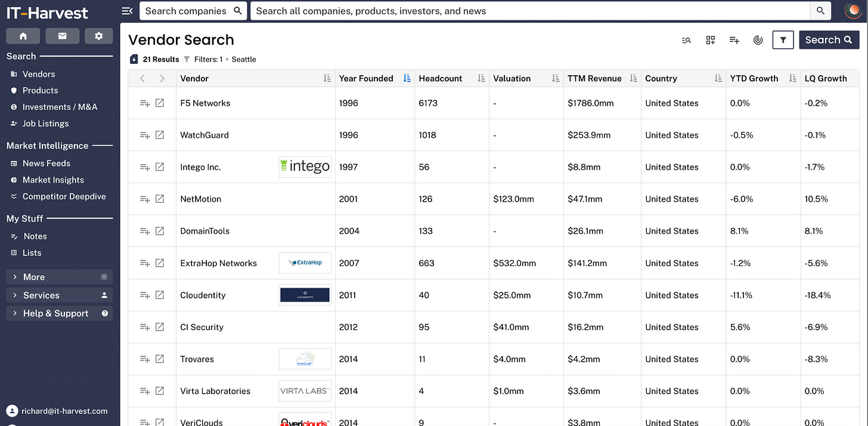Viewport: 868px width, 426px height.
Task: Sort by the Valuation column sort icon
Action: click(x=556, y=78)
